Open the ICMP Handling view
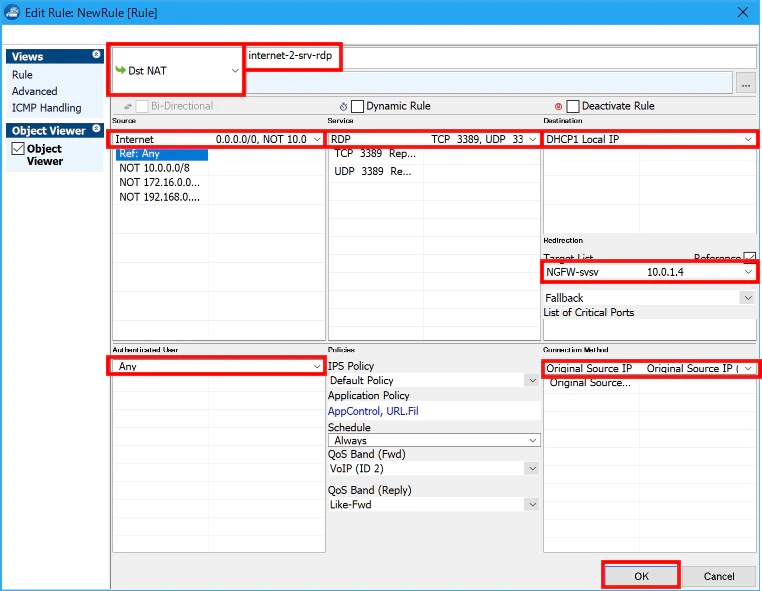 click(47, 108)
